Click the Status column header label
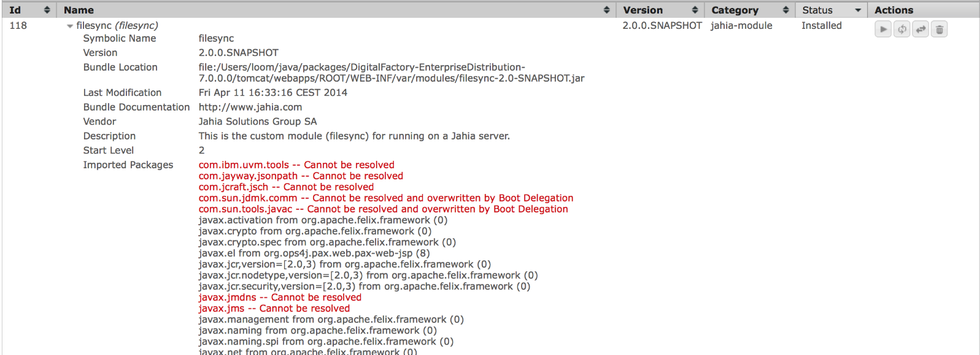Viewport: 980px width, 355px height. [817, 10]
